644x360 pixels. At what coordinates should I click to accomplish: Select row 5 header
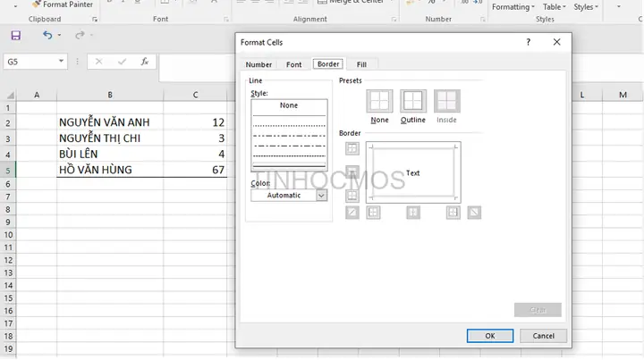8,170
